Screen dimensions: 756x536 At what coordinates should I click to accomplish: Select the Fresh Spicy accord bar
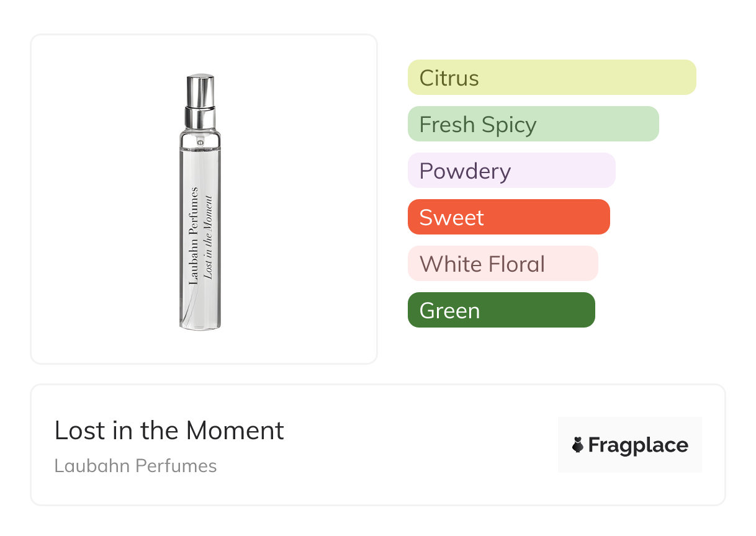(533, 124)
